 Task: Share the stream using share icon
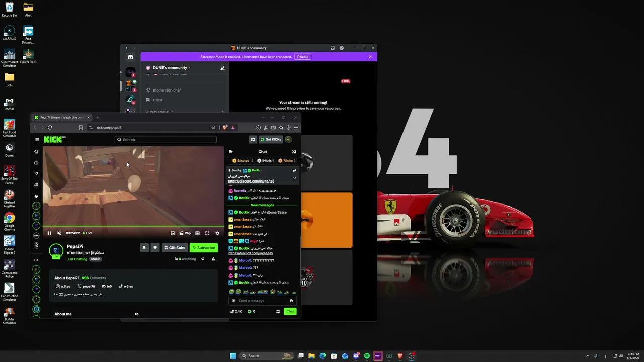pos(202,259)
